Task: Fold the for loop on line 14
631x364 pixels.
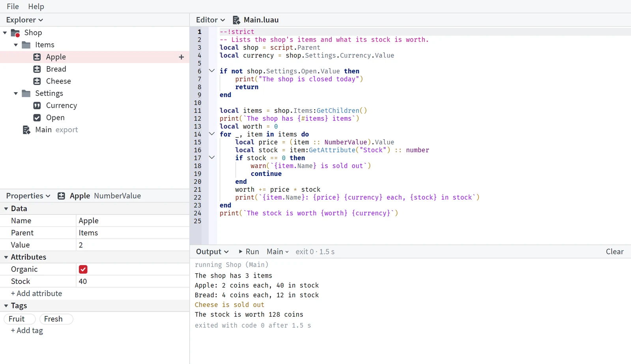Action: (212, 134)
